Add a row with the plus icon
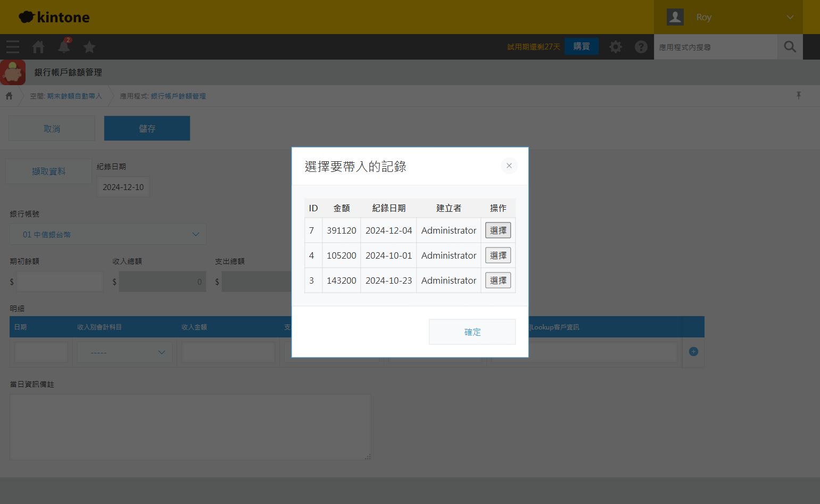 (693, 351)
